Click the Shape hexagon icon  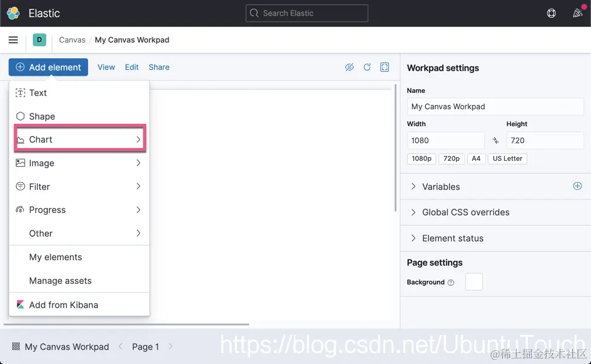coord(21,116)
